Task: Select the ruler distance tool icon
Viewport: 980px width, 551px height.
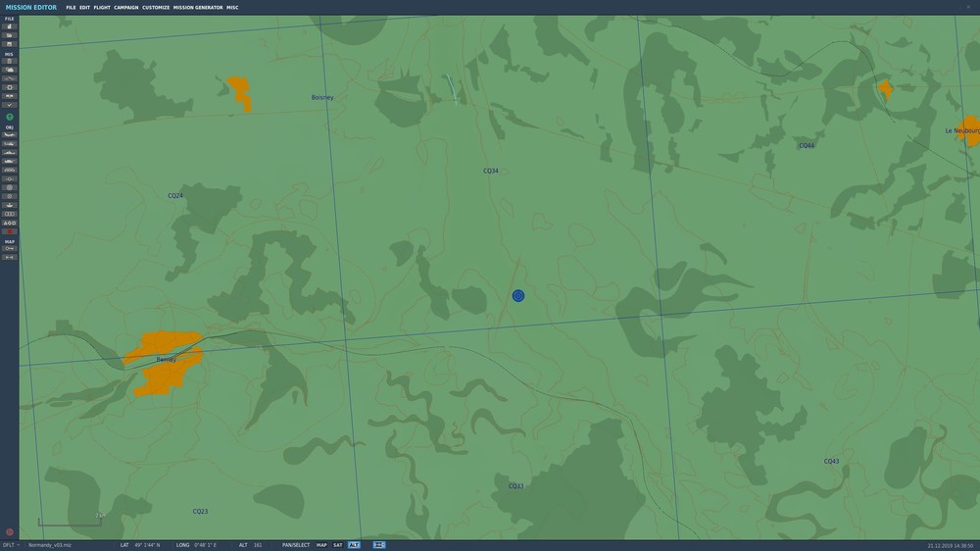Action: tap(10, 257)
